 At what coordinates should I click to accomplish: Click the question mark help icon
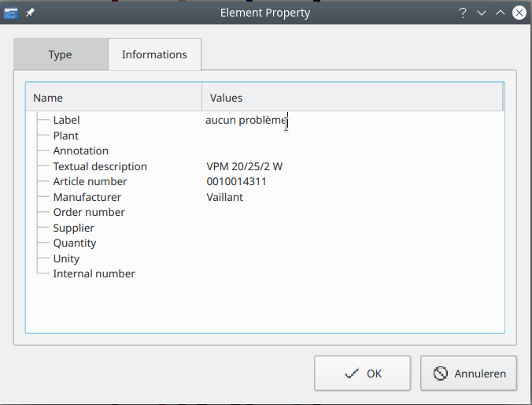point(463,13)
